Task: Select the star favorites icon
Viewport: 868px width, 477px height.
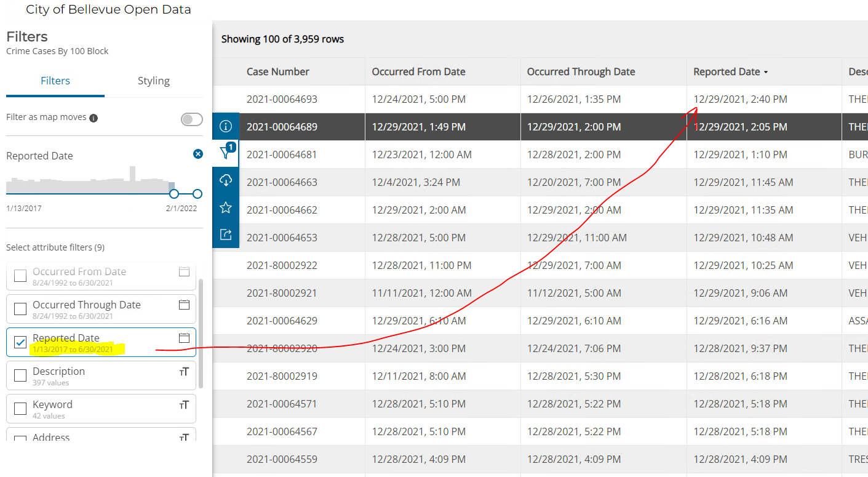Action: (226, 207)
